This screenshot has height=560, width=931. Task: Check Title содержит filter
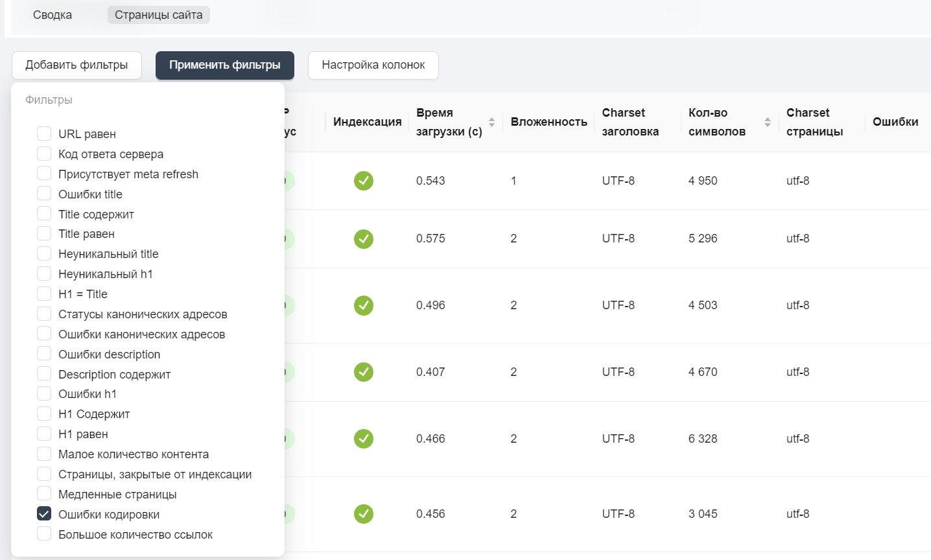coord(44,214)
